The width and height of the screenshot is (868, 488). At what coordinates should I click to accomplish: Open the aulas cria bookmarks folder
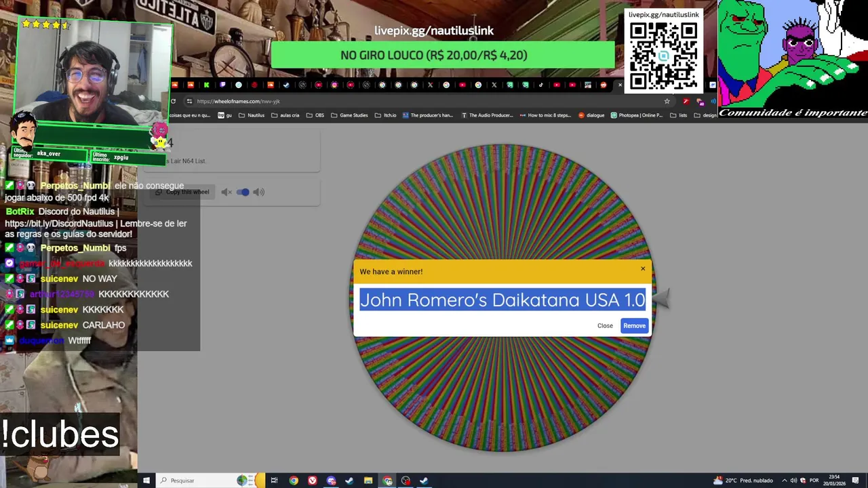point(285,115)
